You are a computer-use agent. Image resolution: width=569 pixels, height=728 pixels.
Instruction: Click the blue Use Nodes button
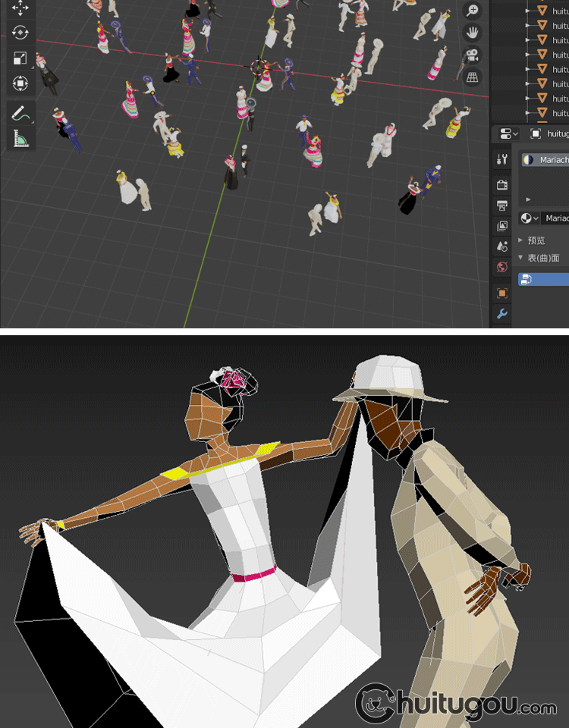[543, 280]
